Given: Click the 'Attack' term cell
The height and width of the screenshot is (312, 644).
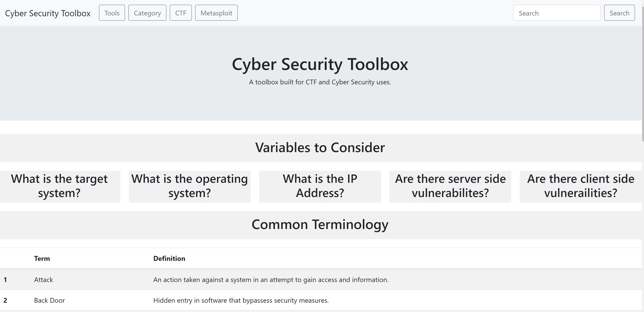Looking at the screenshot, I should [44, 279].
